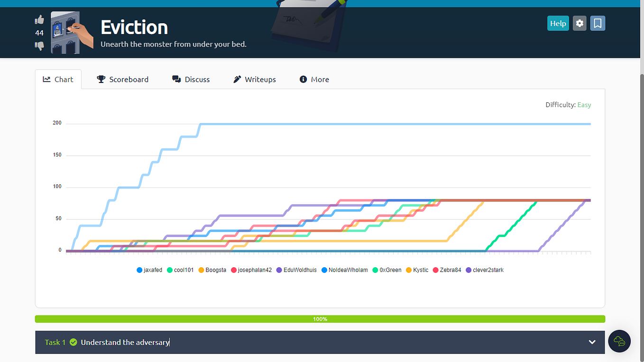Click the speech bubble icon beside Discuss
Viewport: 644px width, 362px height.
pyautogui.click(x=176, y=79)
